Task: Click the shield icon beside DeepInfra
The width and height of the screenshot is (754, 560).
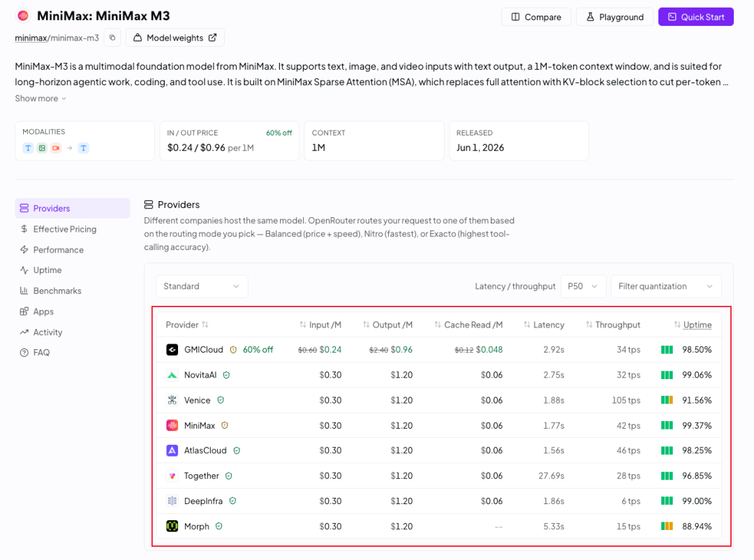Action: pyautogui.click(x=232, y=501)
